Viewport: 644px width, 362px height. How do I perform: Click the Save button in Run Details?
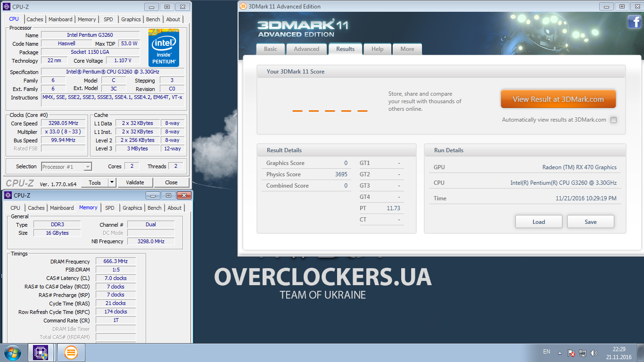(x=591, y=222)
